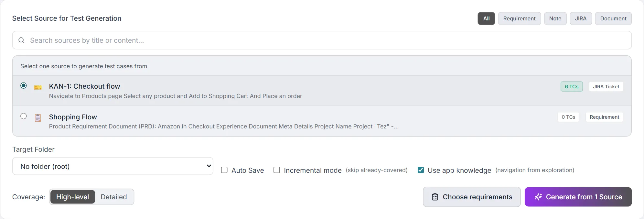Focus the search sources input field
This screenshot has height=219, width=644.
point(322,40)
